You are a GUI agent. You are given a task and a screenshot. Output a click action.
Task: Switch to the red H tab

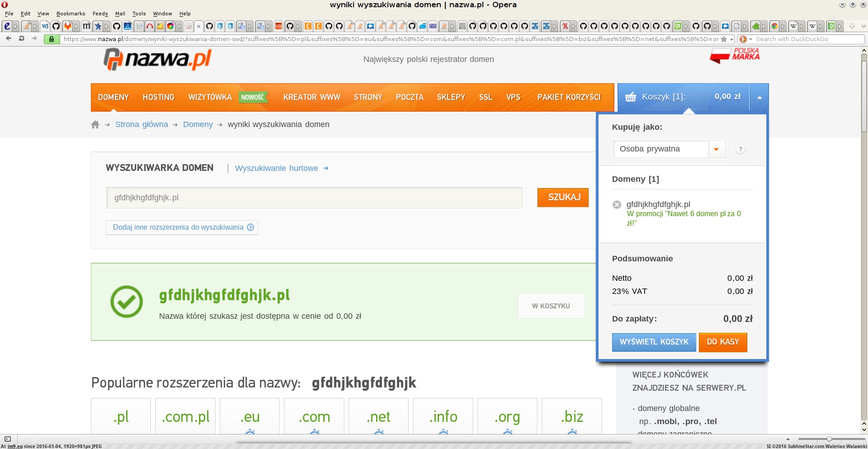(x=565, y=26)
